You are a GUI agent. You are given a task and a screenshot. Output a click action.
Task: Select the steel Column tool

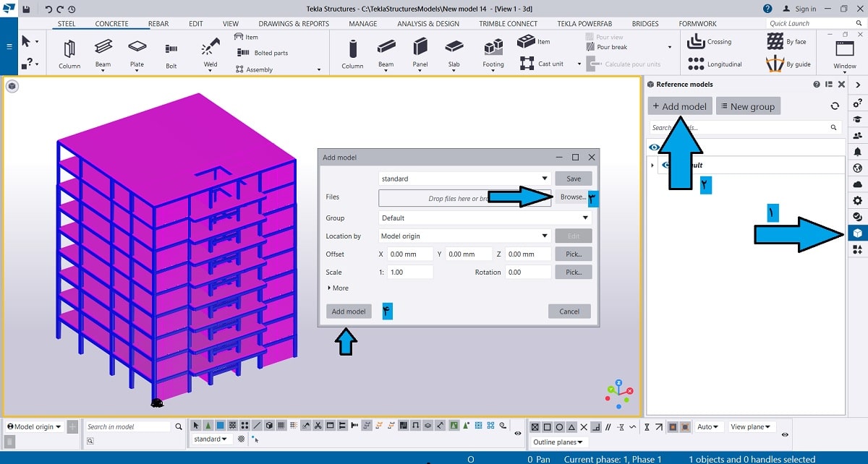[x=69, y=52]
